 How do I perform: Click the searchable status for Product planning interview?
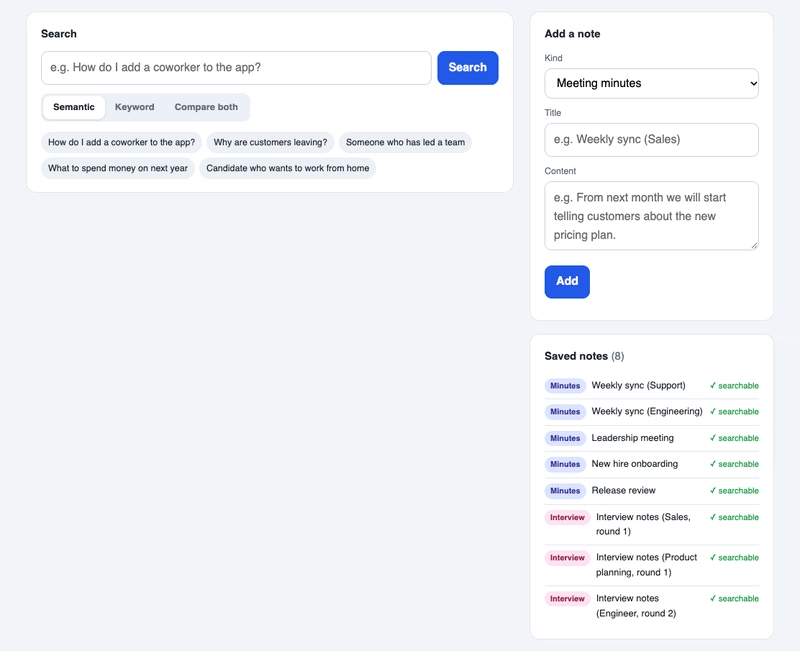coord(734,558)
